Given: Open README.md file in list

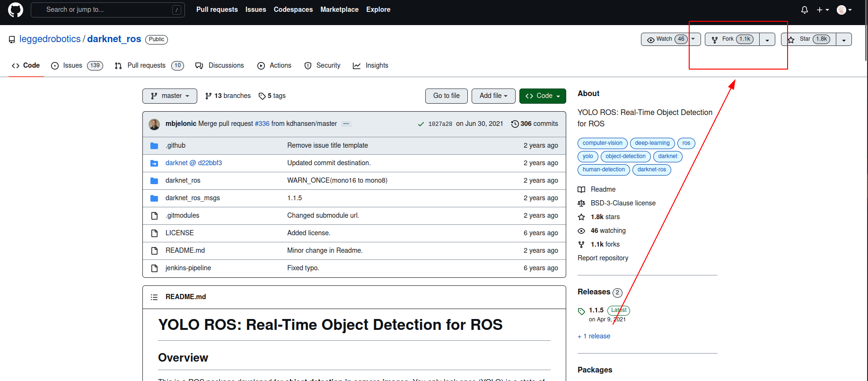Looking at the screenshot, I should [x=185, y=251].
